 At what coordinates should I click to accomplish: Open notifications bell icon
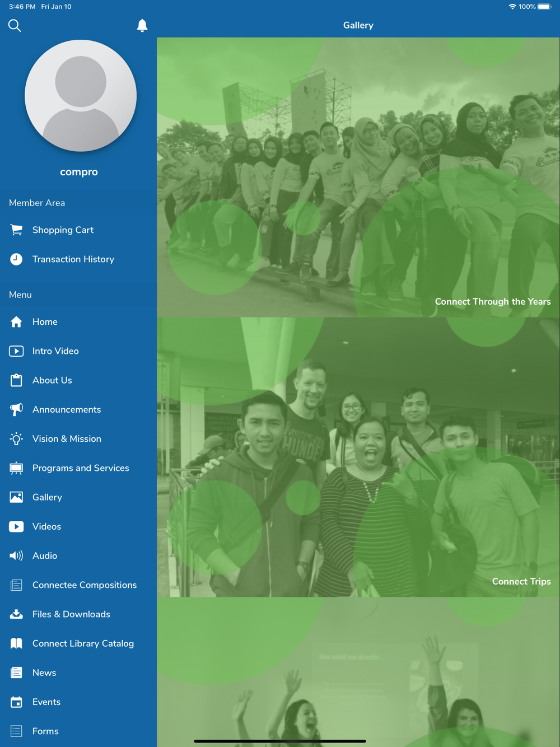point(142,25)
